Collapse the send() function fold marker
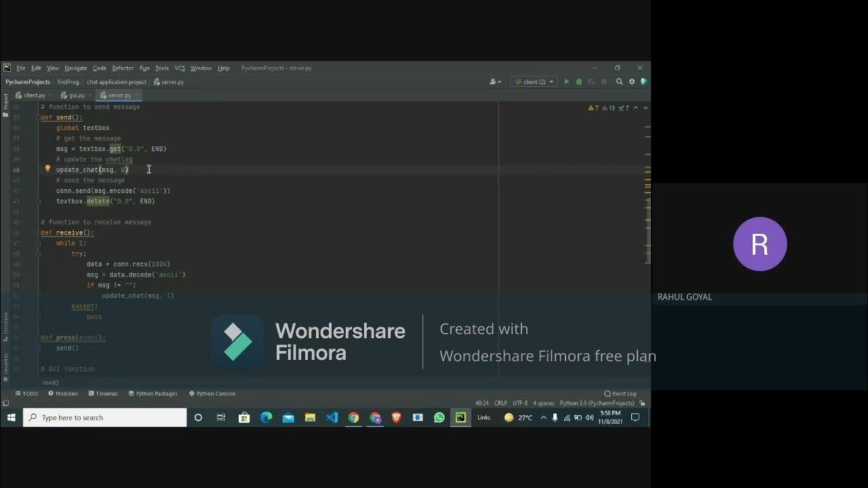Image resolution: width=868 pixels, height=488 pixels. click(39, 117)
